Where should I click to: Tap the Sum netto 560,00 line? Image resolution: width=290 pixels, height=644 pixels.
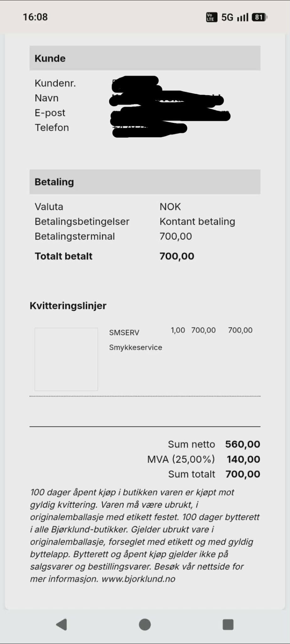pyautogui.click(x=214, y=444)
